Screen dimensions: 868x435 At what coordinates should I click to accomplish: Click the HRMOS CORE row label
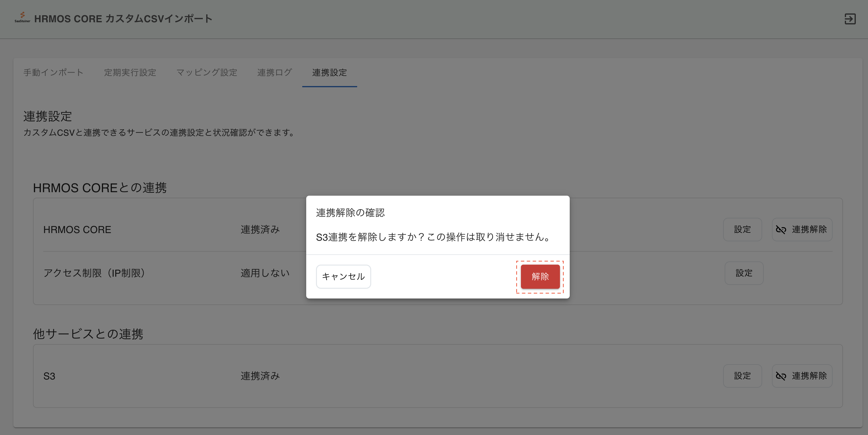[77, 229]
